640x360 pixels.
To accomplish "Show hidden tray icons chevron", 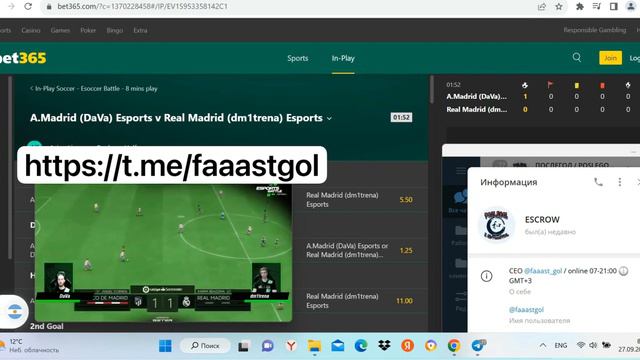I will coord(542,345).
